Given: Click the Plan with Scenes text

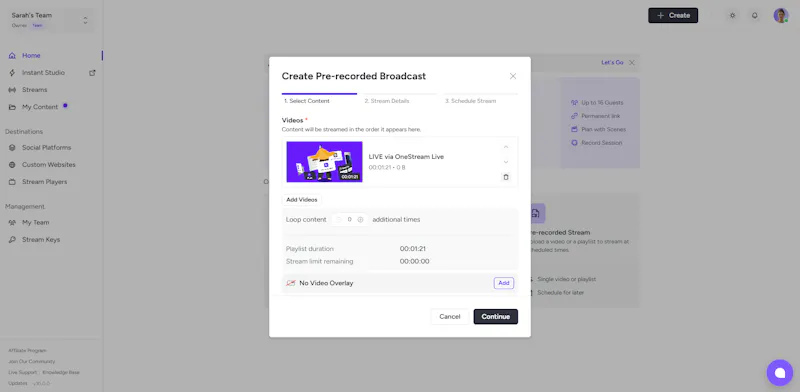Looking at the screenshot, I should [604, 130].
